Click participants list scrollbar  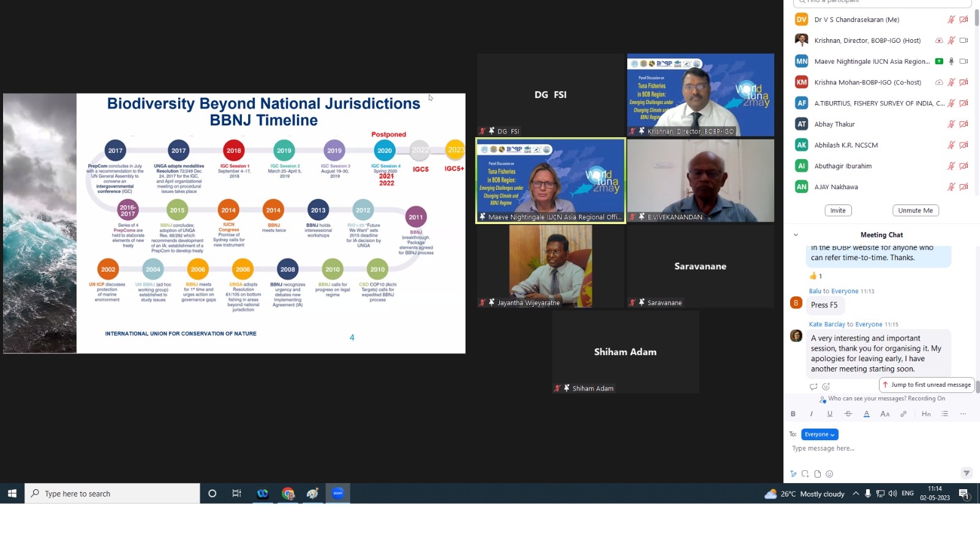(x=977, y=17)
